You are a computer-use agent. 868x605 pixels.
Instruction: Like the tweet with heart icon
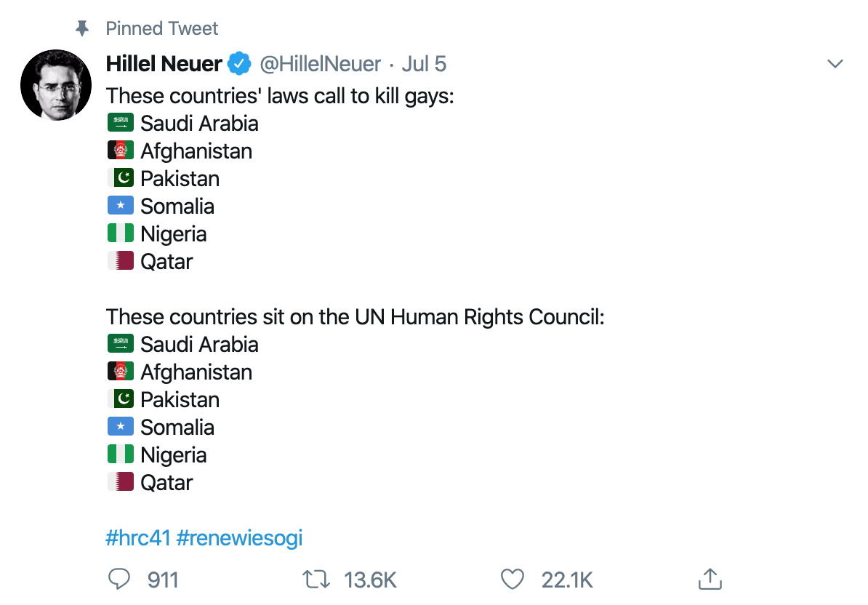tap(513, 579)
